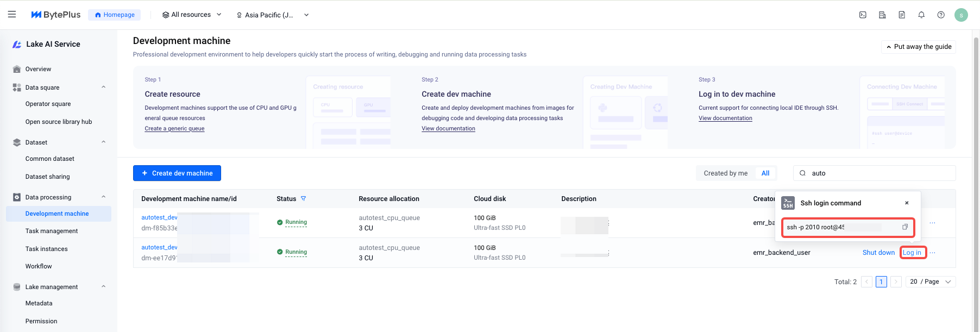The height and width of the screenshot is (332, 980).
Task: Click the hamburger menu icon
Action: pyautogui.click(x=12, y=15)
